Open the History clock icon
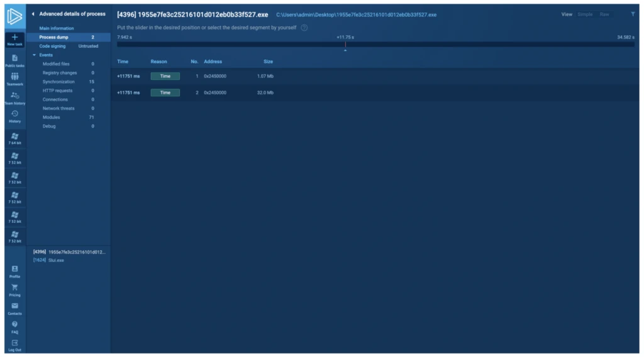 point(15,114)
